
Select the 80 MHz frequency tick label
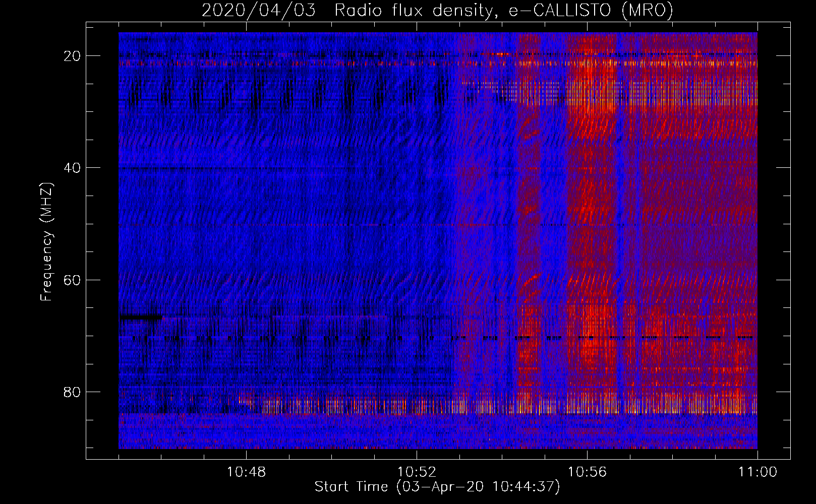(x=73, y=392)
